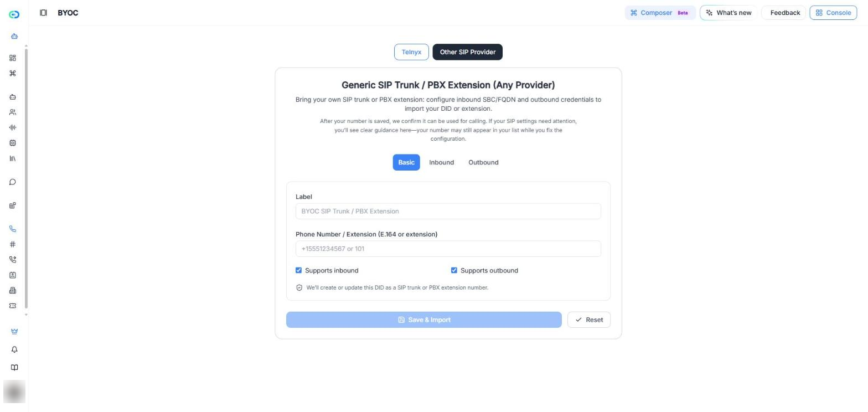Open the notifications bell icon in sidebar
Viewport: 868px width, 412px height.
tap(14, 349)
